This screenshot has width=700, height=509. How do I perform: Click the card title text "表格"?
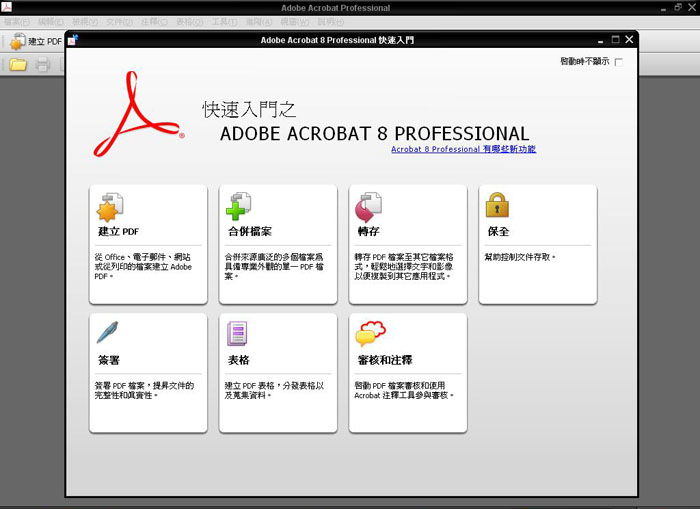coord(238,360)
